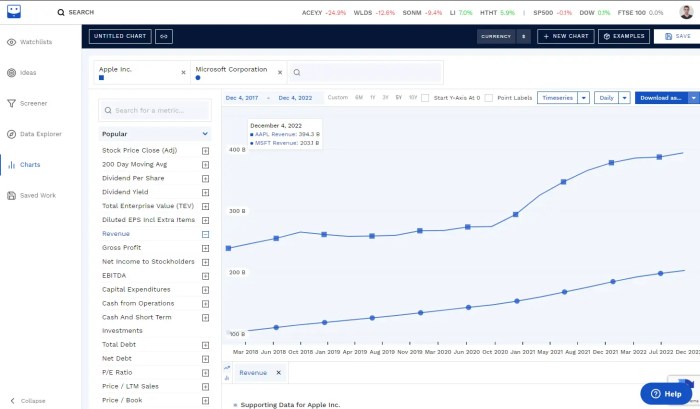Add Price / Book metric
This screenshot has width=700, height=409.
[205, 401]
